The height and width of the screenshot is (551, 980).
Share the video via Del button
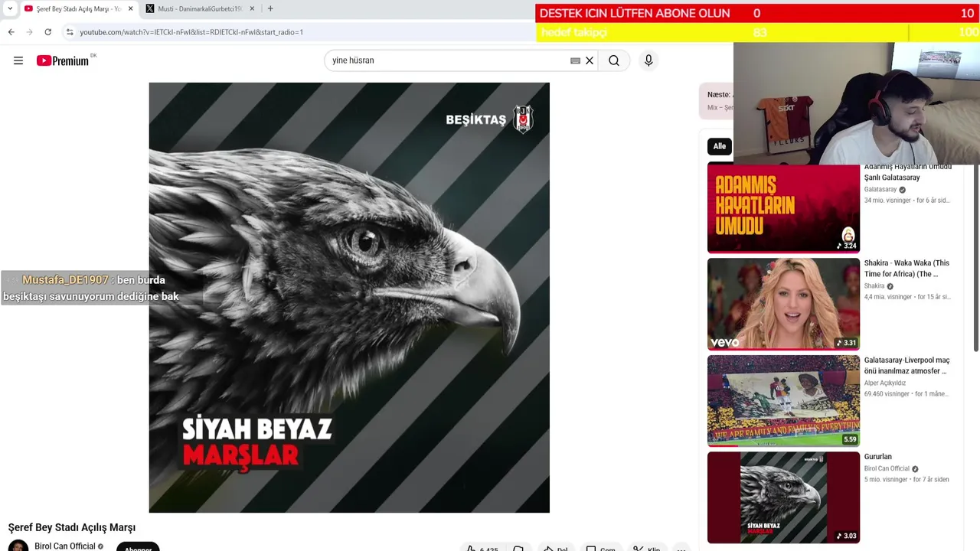(555, 549)
